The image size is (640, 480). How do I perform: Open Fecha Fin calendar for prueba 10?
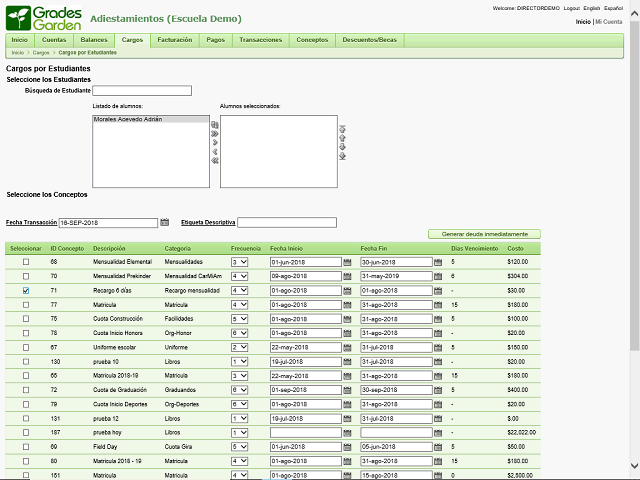(438, 362)
